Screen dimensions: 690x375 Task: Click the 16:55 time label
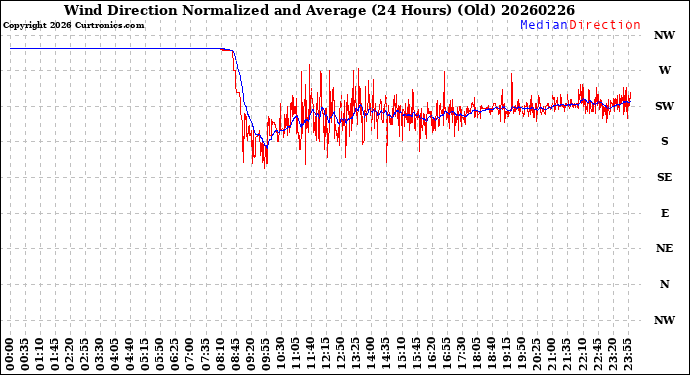pyautogui.click(x=446, y=354)
